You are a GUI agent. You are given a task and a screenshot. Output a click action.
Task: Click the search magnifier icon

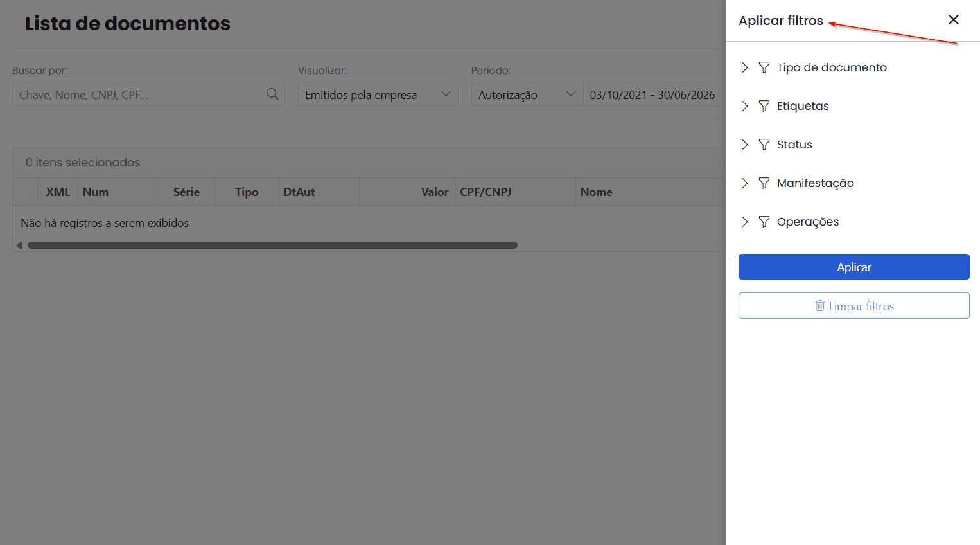pos(272,94)
